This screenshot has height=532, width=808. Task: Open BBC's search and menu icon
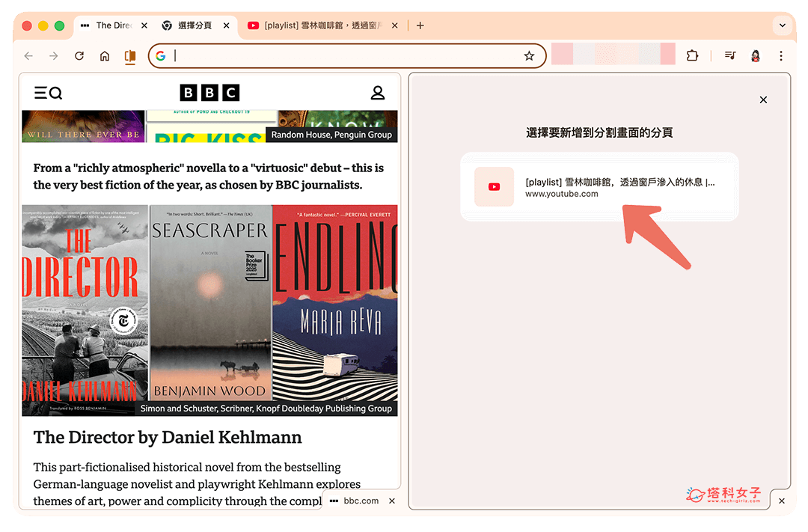[47, 93]
